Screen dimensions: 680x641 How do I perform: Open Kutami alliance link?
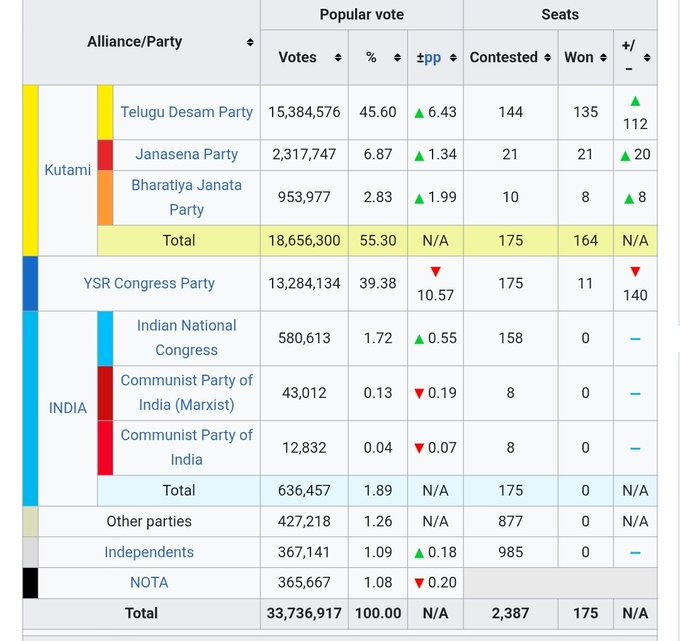68,170
